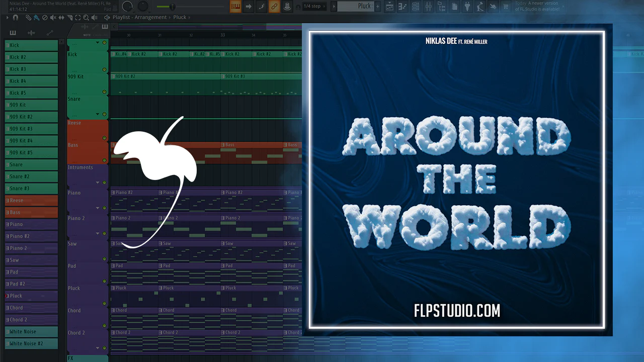Click the tempo tapper icon

pyautogui.click(x=481, y=7)
